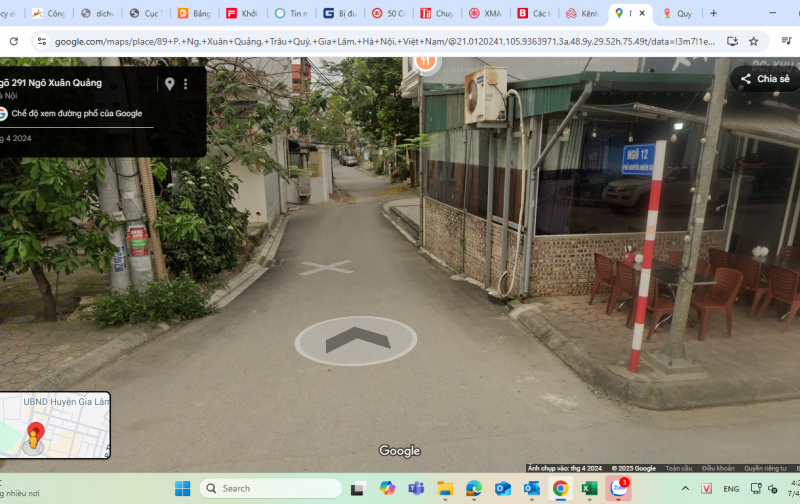Switch to the Khởi tab
The height and width of the screenshot is (504, 800).
[243, 13]
